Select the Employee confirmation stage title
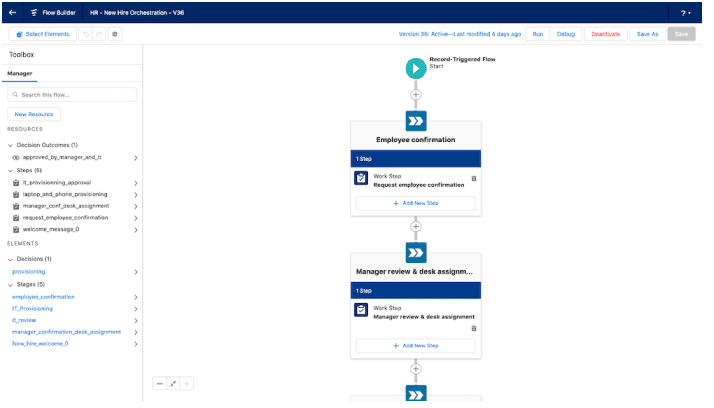The width and height of the screenshot is (714, 408). (416, 140)
